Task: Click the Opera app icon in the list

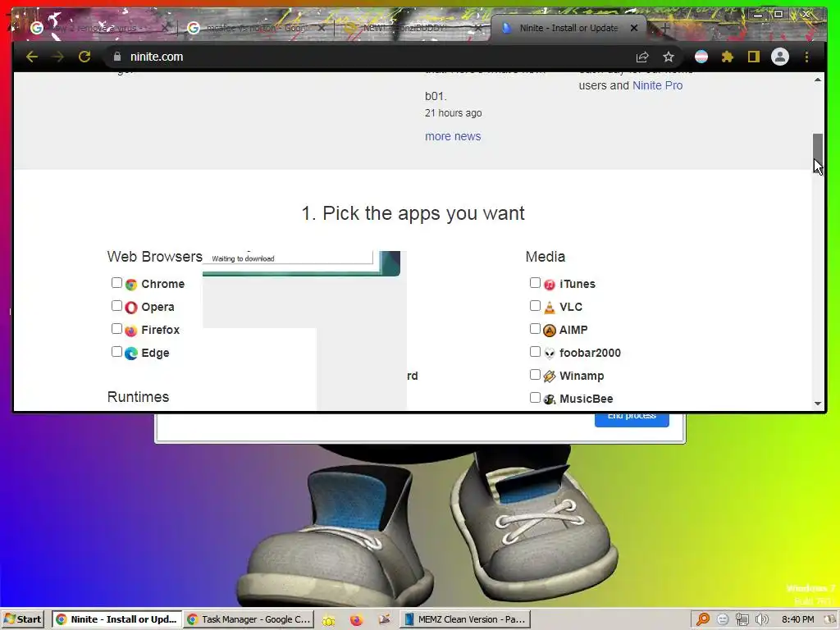Action: click(x=131, y=308)
